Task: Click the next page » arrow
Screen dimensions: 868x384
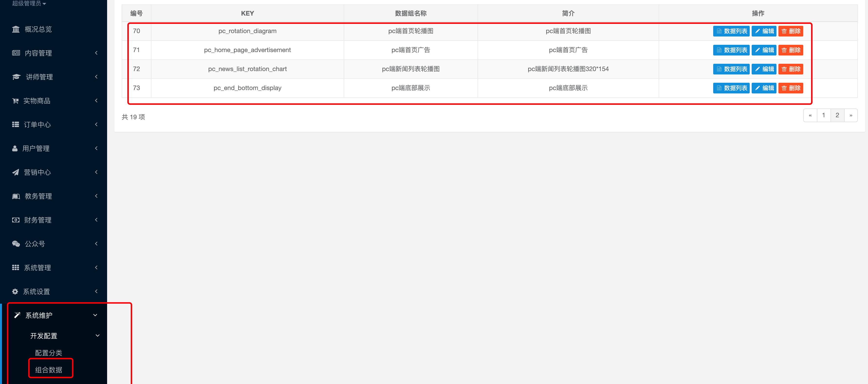Action: coord(851,115)
